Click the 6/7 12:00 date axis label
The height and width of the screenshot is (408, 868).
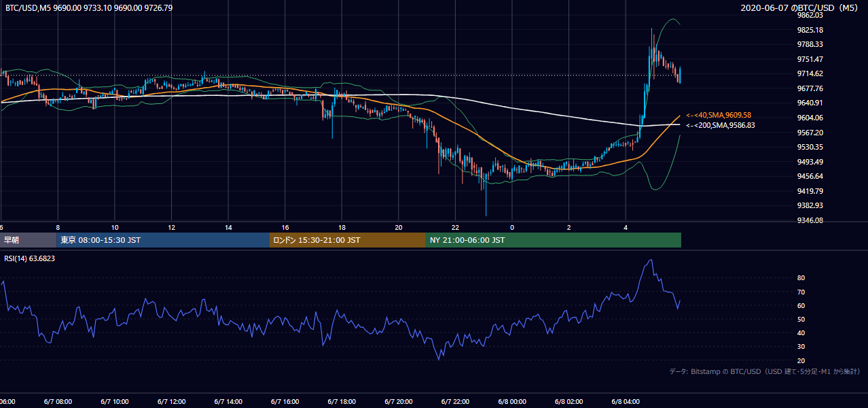point(171,402)
